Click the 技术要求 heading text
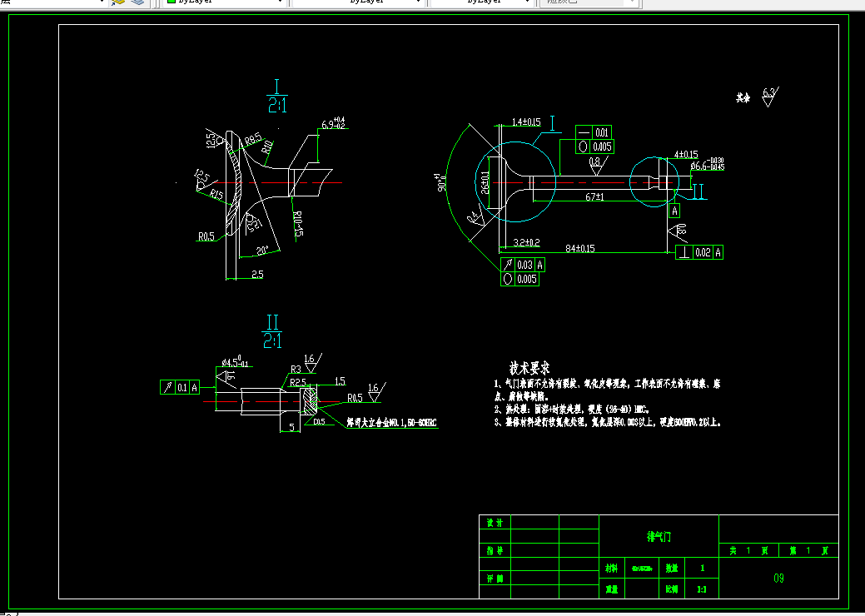The image size is (865, 616). point(529,368)
